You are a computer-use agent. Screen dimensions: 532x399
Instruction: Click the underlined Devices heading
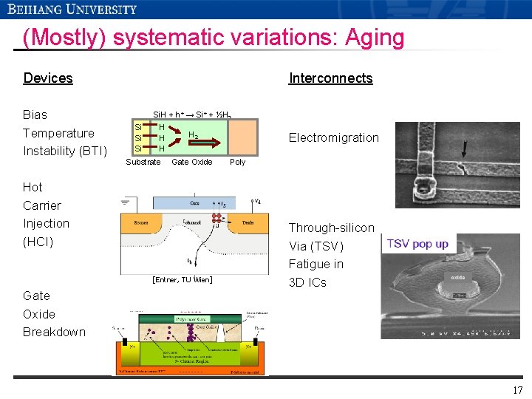tap(48, 78)
